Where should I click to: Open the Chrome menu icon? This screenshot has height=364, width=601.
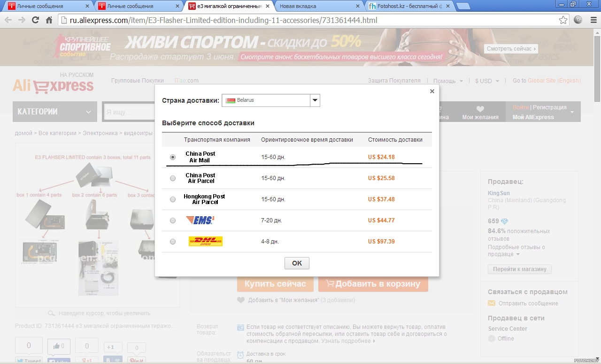click(593, 20)
